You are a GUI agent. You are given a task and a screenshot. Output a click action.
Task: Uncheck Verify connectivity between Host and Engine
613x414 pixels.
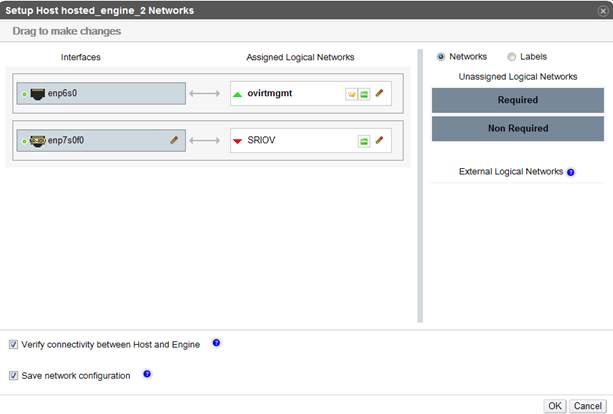tap(13, 344)
